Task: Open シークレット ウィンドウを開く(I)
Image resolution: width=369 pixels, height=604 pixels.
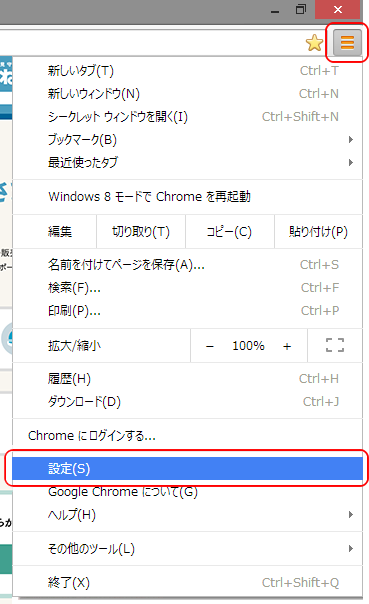Action: (188, 116)
